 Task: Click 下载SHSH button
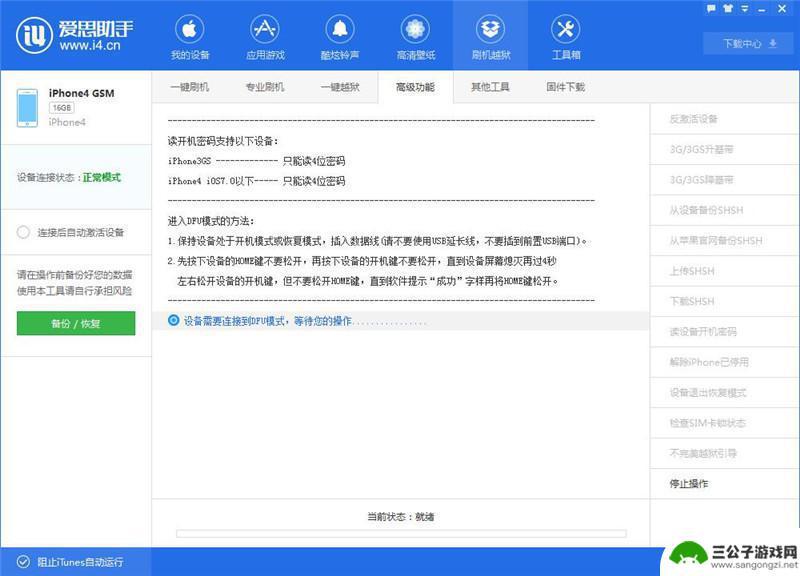(x=724, y=301)
